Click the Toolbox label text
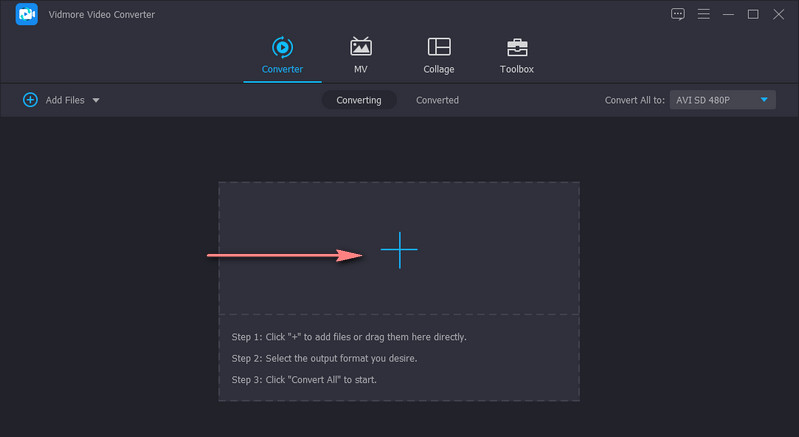The image size is (799, 437). (517, 69)
